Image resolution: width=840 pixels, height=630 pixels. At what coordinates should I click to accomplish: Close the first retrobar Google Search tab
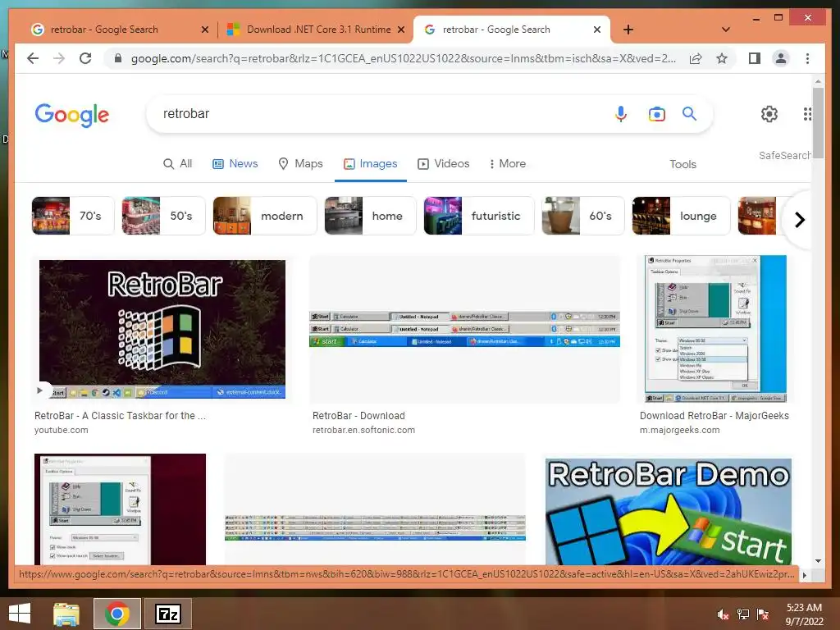204,30
